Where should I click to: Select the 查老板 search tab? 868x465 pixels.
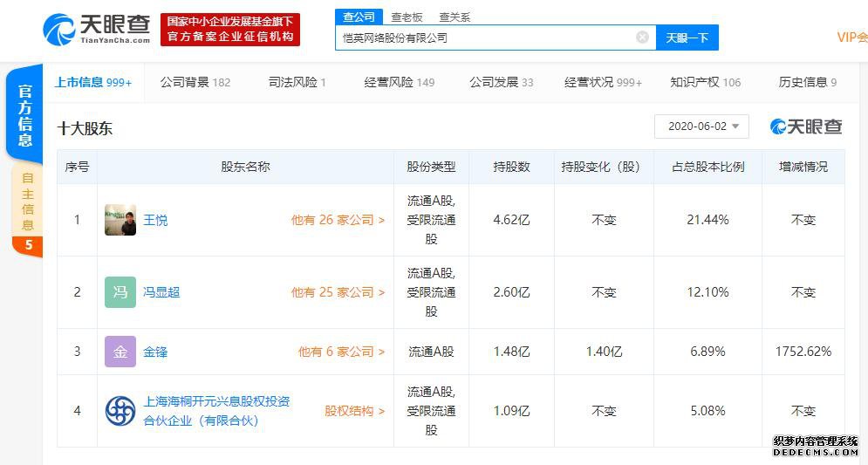[407, 17]
